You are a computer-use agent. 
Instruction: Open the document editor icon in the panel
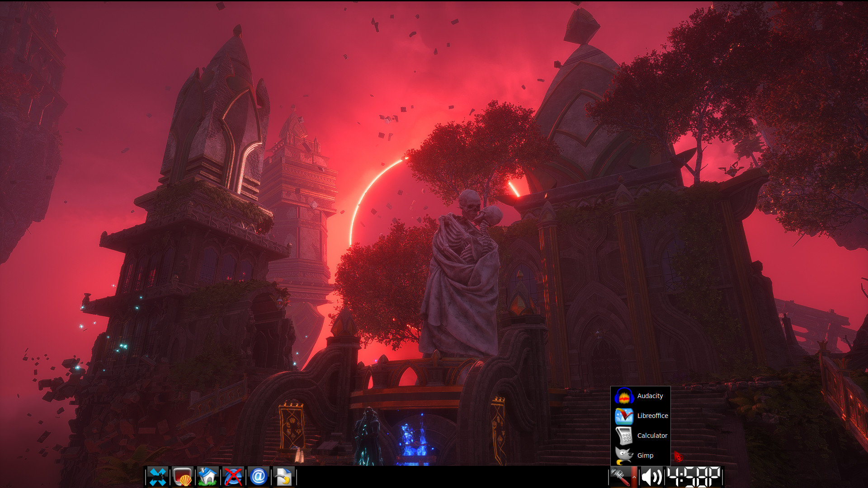[283, 477]
